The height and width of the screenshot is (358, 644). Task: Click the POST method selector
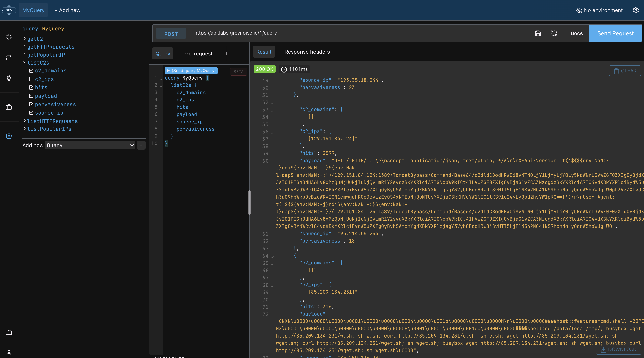tap(171, 34)
